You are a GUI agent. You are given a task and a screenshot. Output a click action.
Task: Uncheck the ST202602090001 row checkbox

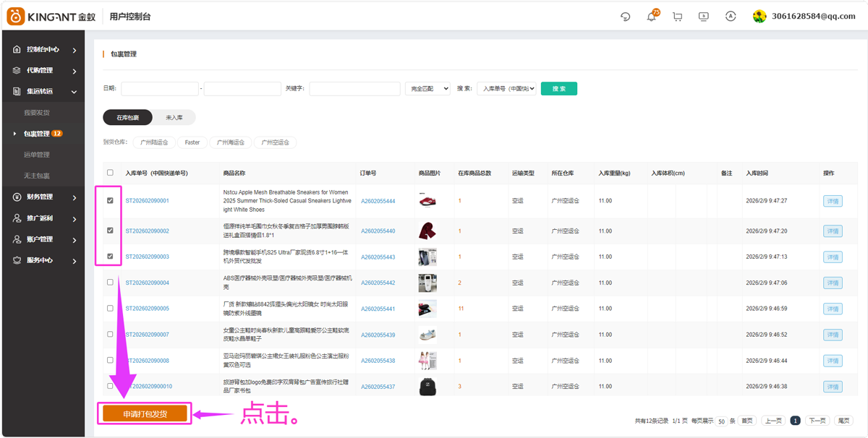click(110, 200)
